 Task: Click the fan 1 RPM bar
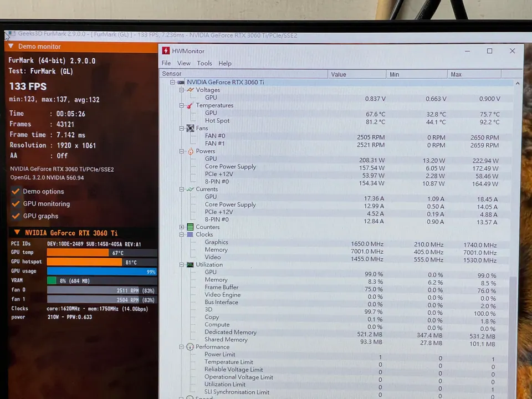tap(102, 299)
